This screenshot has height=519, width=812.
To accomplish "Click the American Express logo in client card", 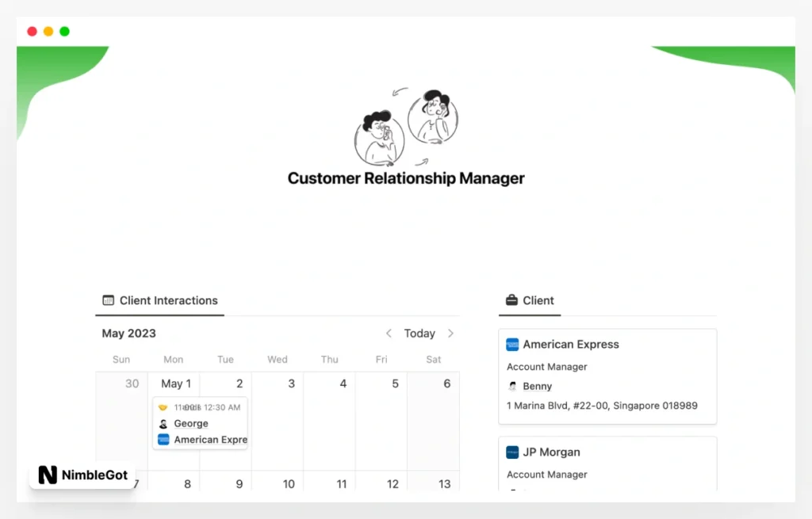I will (x=512, y=345).
